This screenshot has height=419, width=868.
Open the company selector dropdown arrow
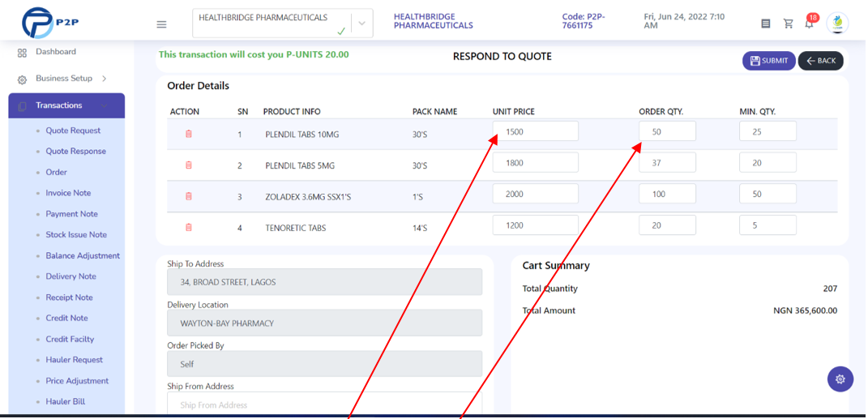tap(362, 24)
